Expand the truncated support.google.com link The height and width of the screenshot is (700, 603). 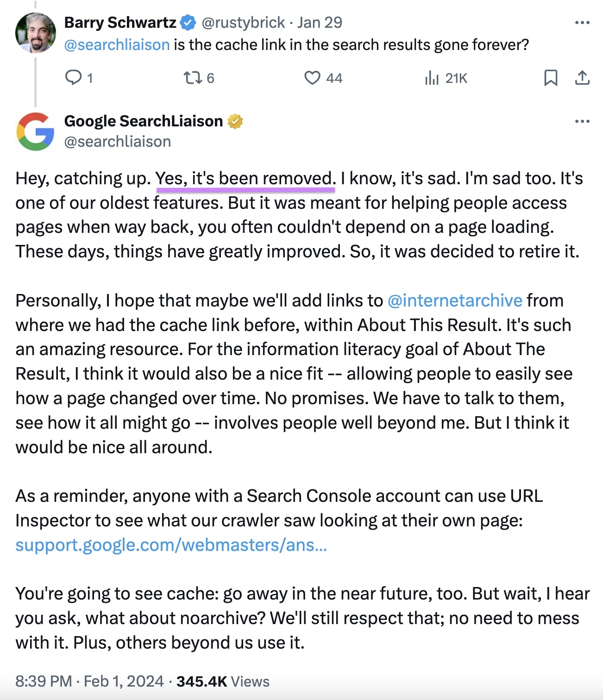pyautogui.click(x=171, y=546)
